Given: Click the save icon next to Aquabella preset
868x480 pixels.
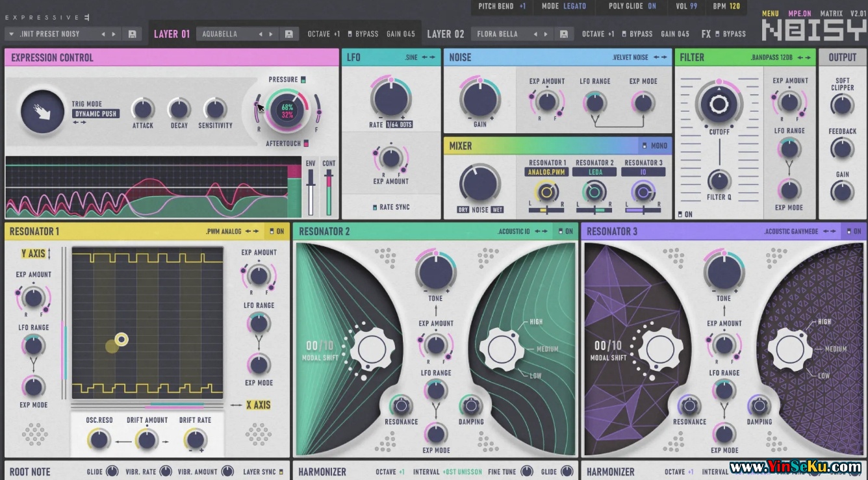Looking at the screenshot, I should pos(289,34).
